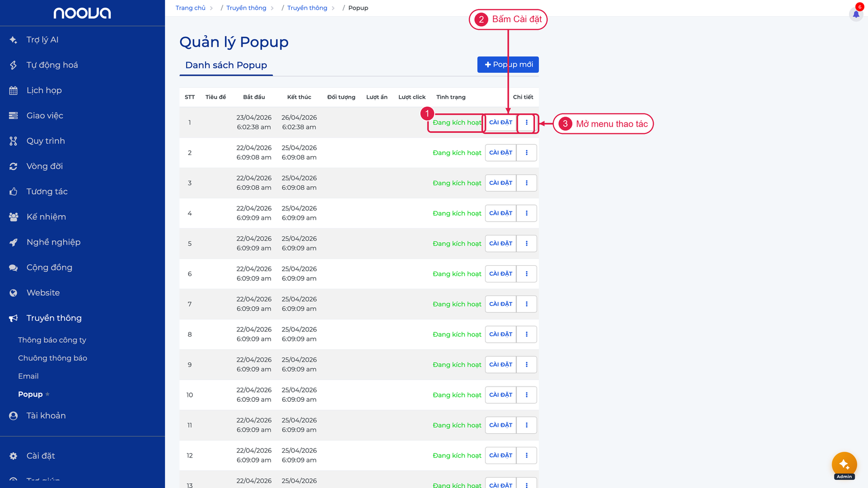Click the Tương tác thumbs-up icon
Screen dimensions: 868x488
pos(14,191)
